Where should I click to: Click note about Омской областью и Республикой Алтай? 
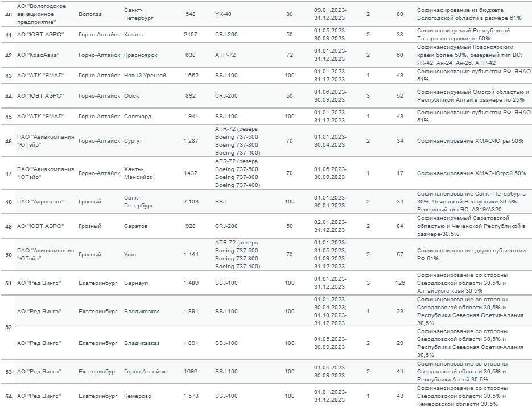473,96
